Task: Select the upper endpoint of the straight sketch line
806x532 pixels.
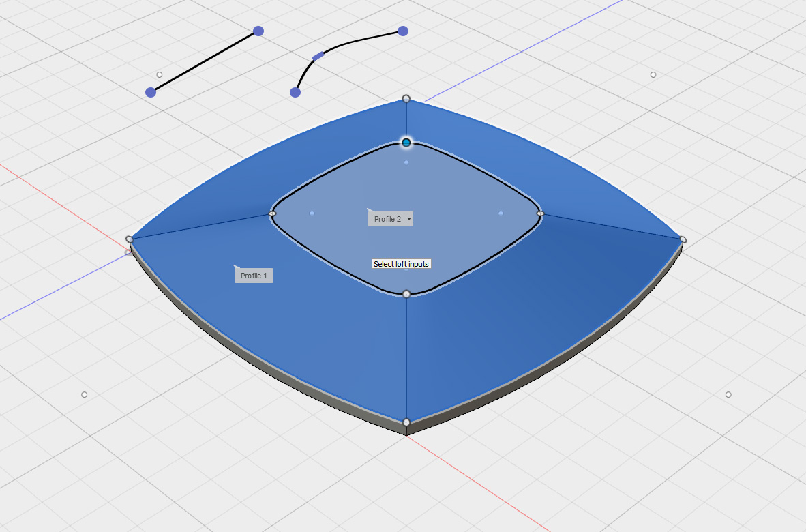Action: tap(258, 30)
